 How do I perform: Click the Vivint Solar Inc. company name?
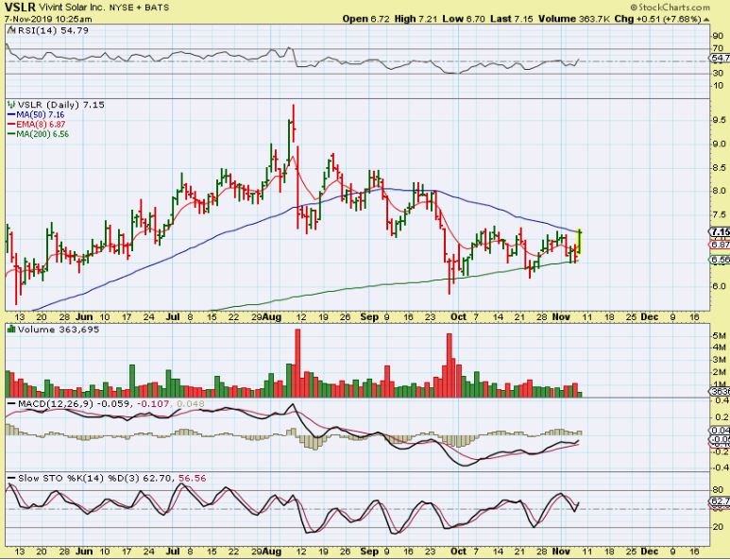pos(72,8)
